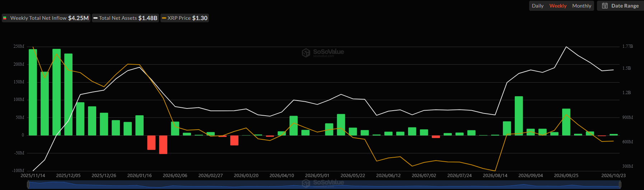Image resolution: width=644 pixels, height=190 pixels.
Task: Click the $1.30 XRP price value
Action: pos(200,18)
